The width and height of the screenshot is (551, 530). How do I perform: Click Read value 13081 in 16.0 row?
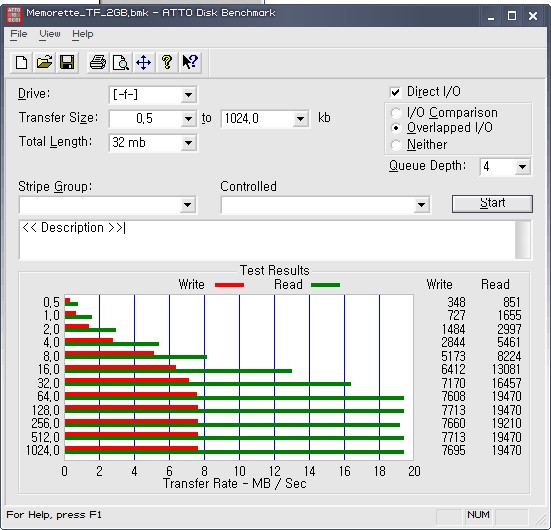click(506, 369)
